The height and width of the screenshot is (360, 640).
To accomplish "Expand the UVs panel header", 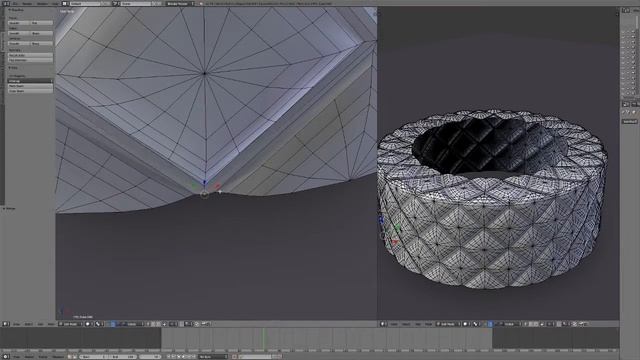I will pyautogui.click(x=13, y=68).
